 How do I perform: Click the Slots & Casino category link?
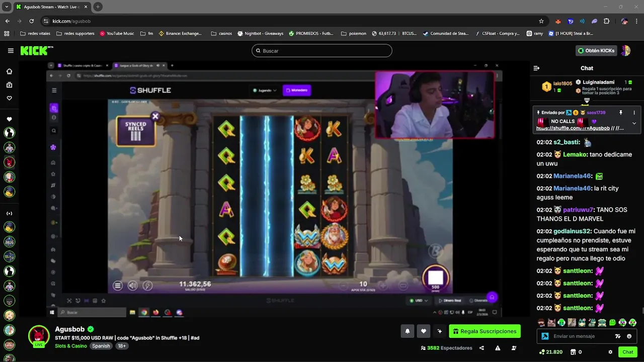pos(71,346)
